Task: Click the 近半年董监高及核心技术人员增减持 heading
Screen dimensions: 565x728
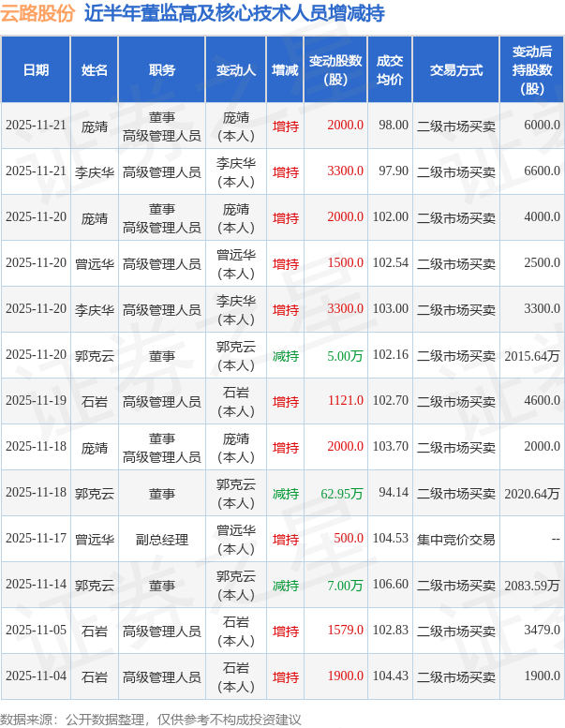Action: click(x=234, y=13)
